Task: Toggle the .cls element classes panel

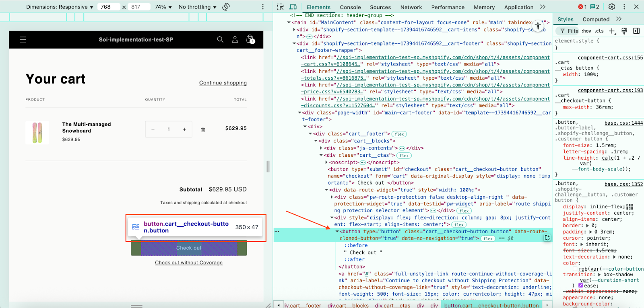Action: coord(599,31)
